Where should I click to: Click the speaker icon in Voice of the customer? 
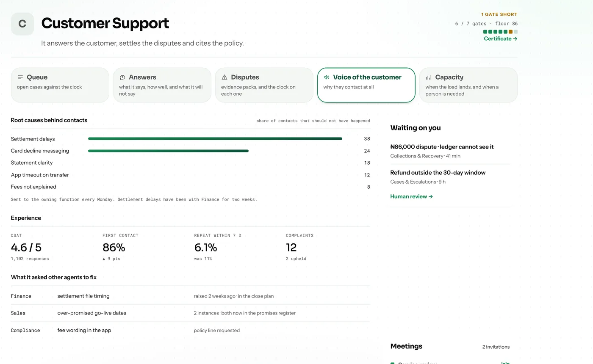[x=327, y=77]
